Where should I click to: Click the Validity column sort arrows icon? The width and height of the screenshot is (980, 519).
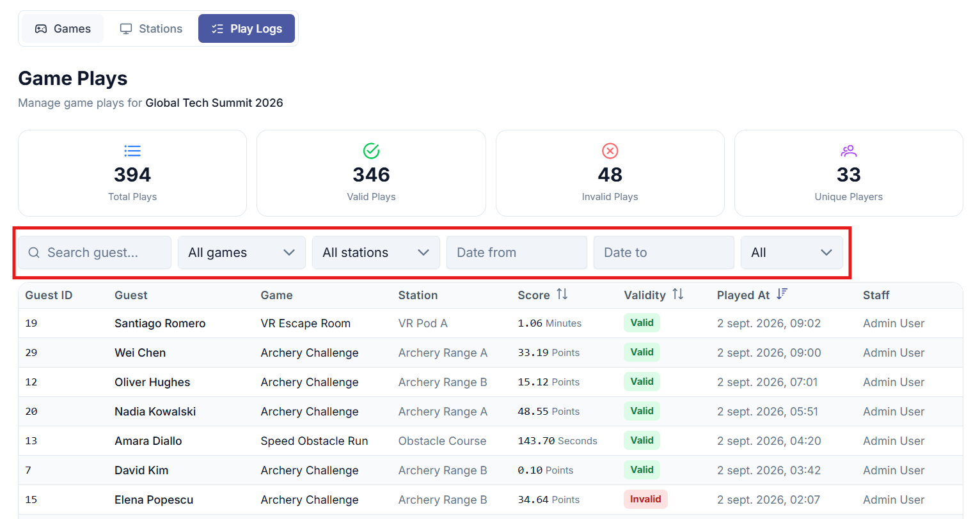[x=677, y=294]
